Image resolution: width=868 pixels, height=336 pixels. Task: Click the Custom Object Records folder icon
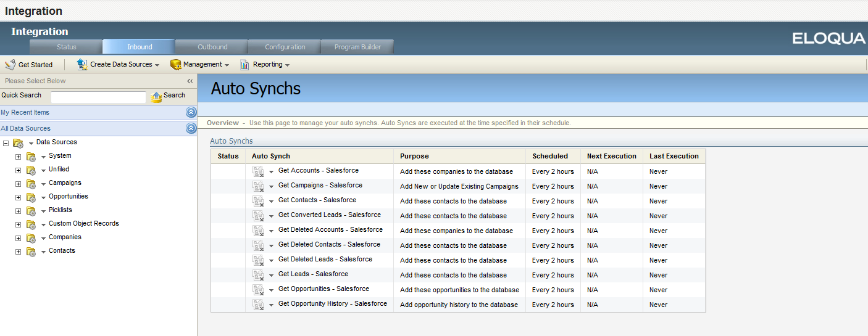click(x=31, y=224)
